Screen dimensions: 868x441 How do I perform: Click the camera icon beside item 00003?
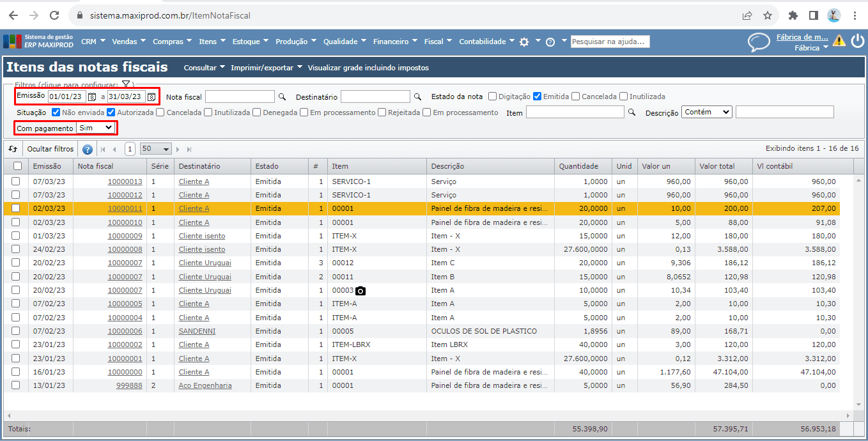[360, 291]
